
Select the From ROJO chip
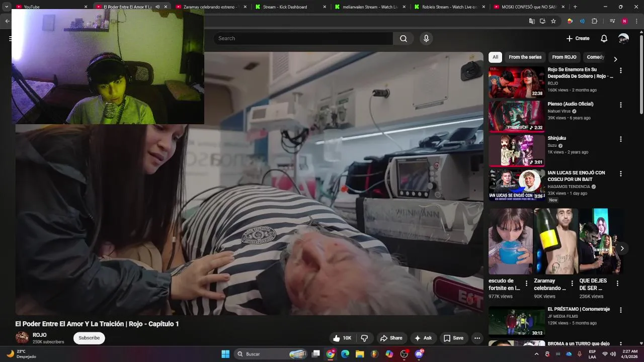pos(564,57)
